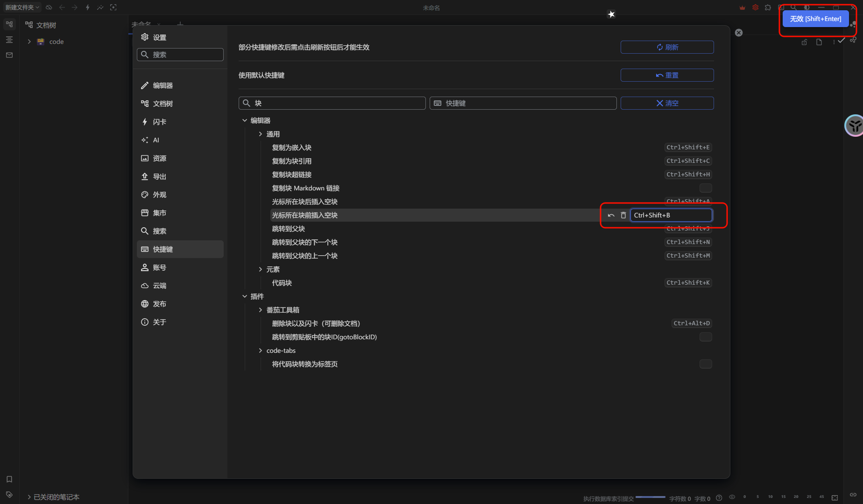Image resolution: width=863 pixels, height=504 pixels.
Task: Open 闪卡 settings in the sidebar menu
Action: (x=180, y=122)
